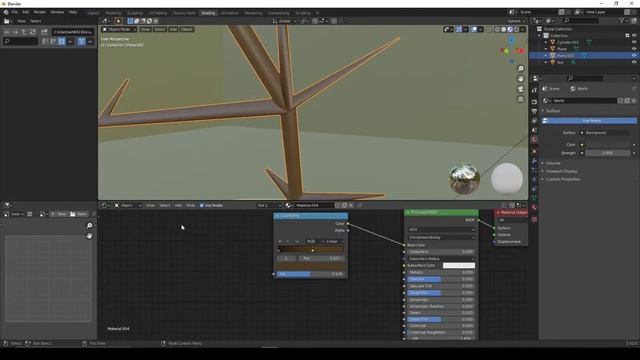The width and height of the screenshot is (640, 360).
Task: Expand the Viewport Display panel
Action: [562, 171]
